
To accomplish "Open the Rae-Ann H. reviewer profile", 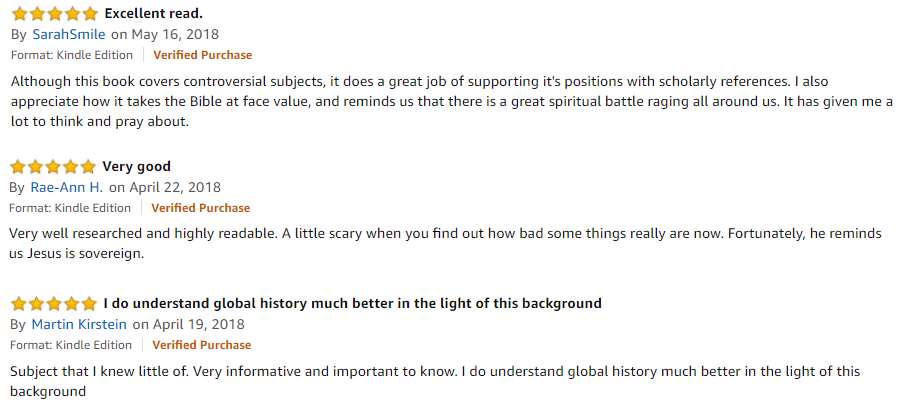I will (67, 187).
